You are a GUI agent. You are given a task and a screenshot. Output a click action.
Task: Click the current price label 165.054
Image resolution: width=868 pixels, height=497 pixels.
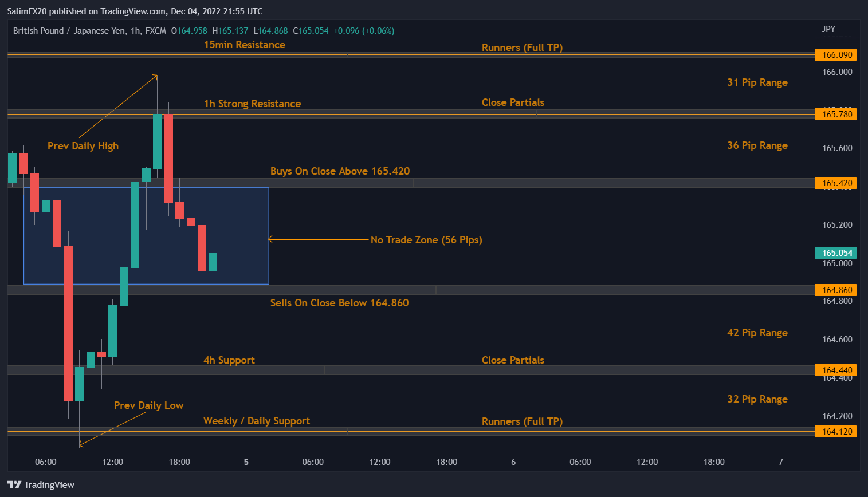[x=836, y=253]
